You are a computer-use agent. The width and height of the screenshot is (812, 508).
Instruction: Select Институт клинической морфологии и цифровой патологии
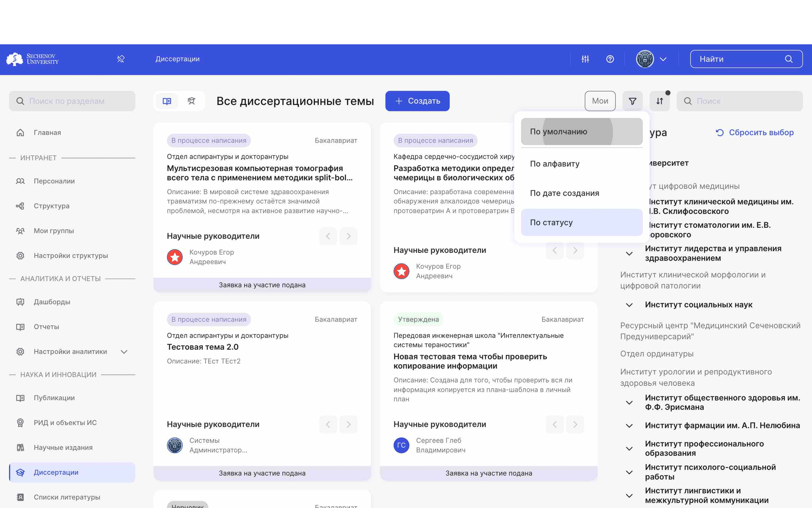coord(693,280)
